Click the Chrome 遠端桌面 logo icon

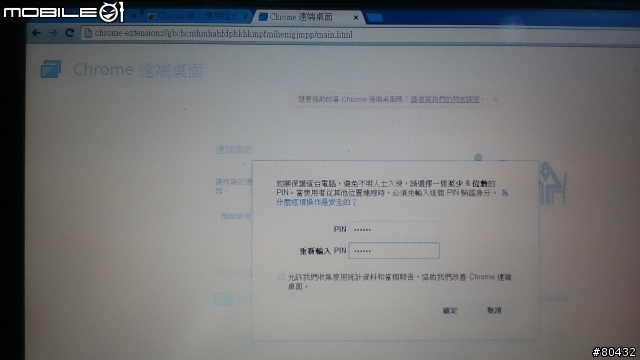pos(51,69)
